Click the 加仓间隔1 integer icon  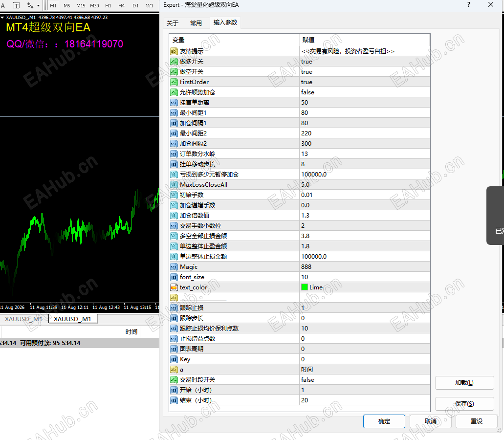click(x=174, y=123)
